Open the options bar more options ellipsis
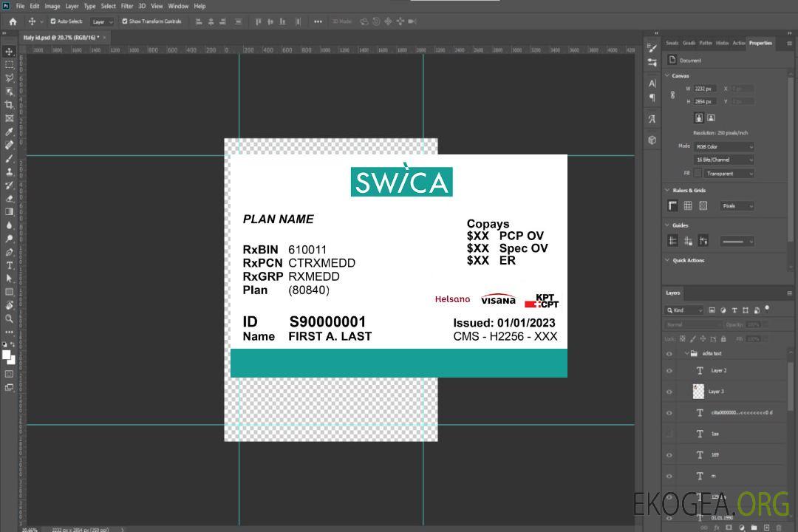798x532 pixels. pos(318,21)
